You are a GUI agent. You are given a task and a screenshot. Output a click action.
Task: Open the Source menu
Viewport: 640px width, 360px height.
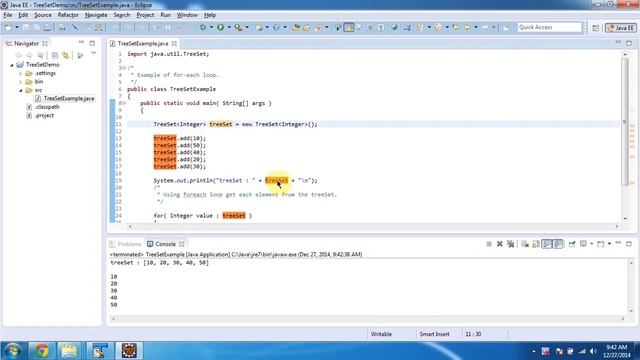click(x=43, y=15)
